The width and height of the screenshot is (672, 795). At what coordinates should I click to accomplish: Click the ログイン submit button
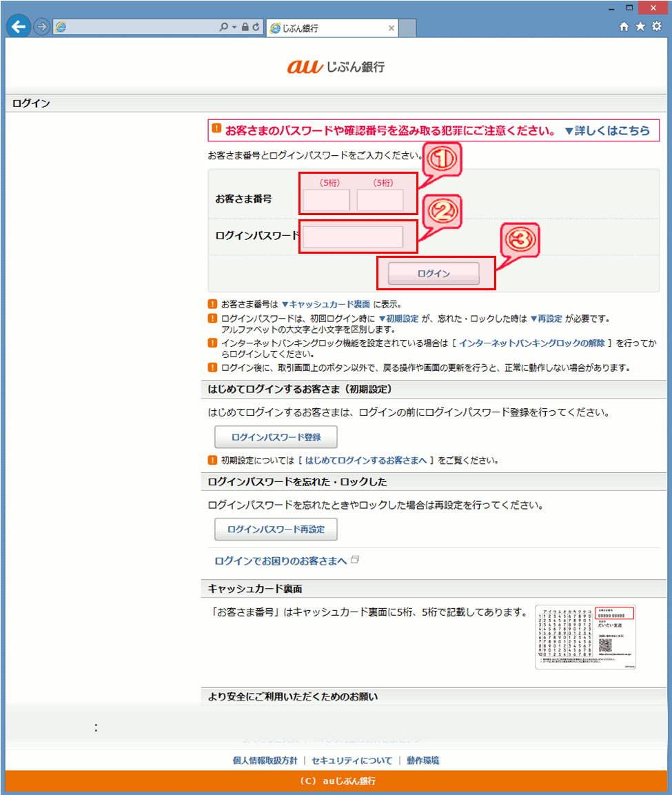point(434,273)
